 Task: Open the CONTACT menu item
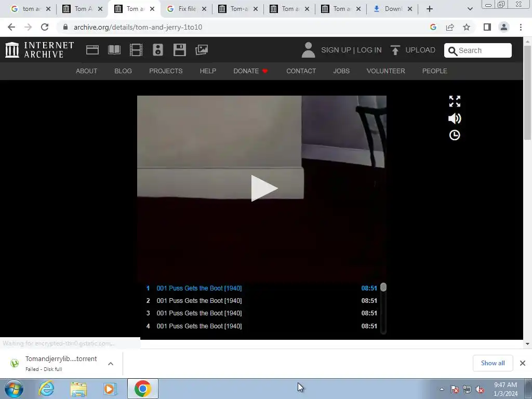pos(301,71)
